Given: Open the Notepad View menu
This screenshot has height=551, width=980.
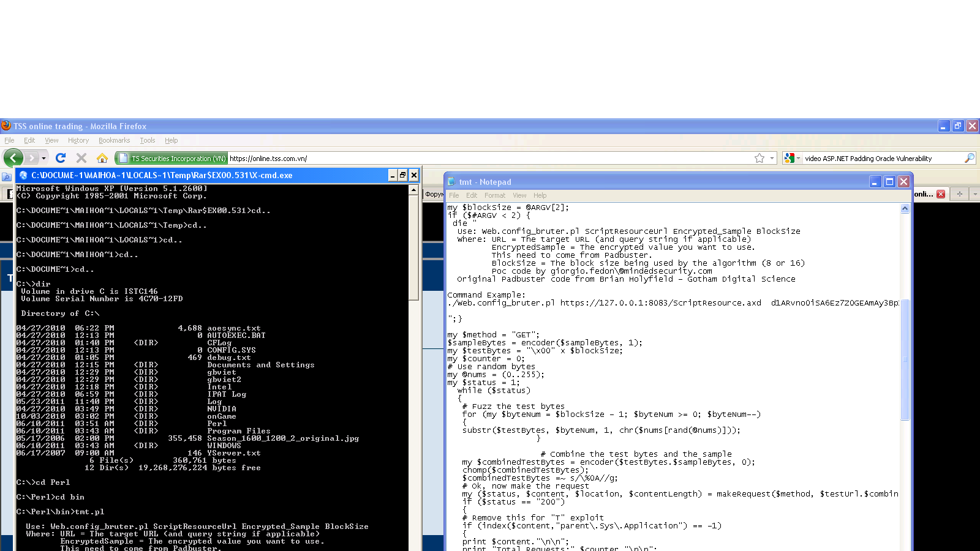Looking at the screenshot, I should pyautogui.click(x=519, y=195).
